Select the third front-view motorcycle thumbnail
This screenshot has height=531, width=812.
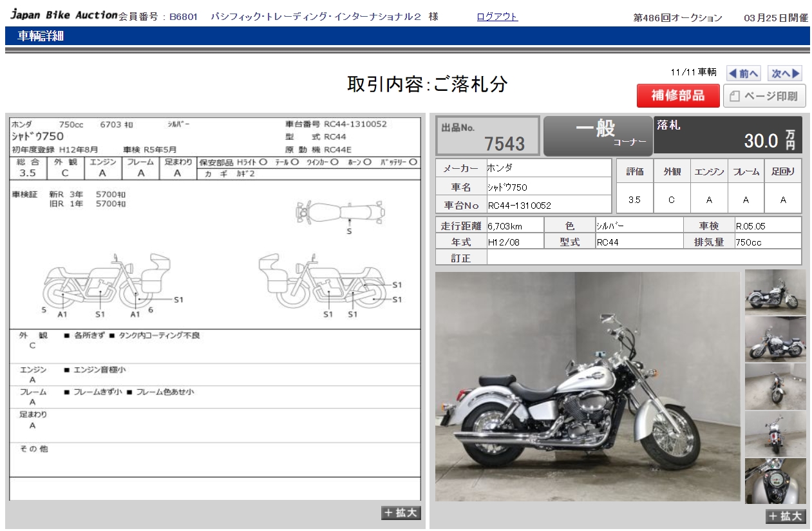[775, 386]
